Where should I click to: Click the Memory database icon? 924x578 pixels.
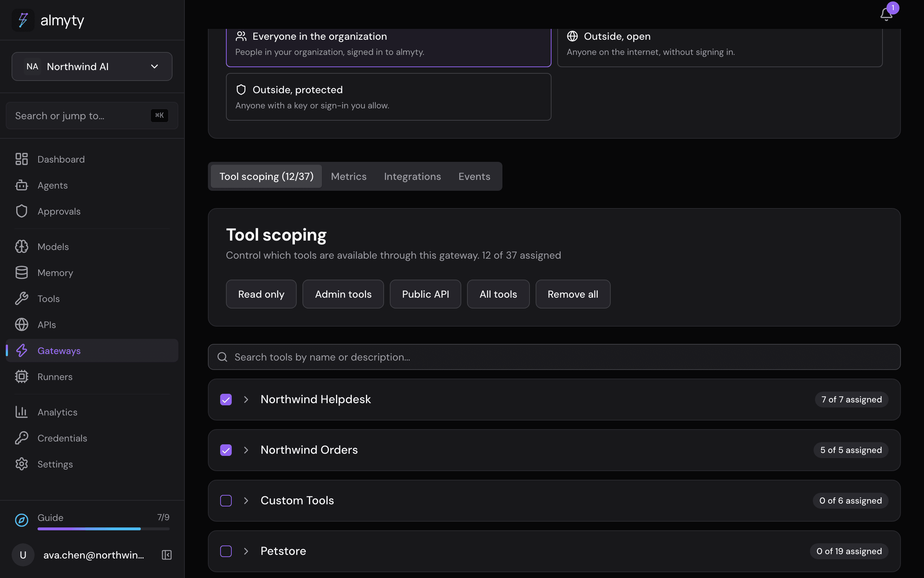pos(21,272)
